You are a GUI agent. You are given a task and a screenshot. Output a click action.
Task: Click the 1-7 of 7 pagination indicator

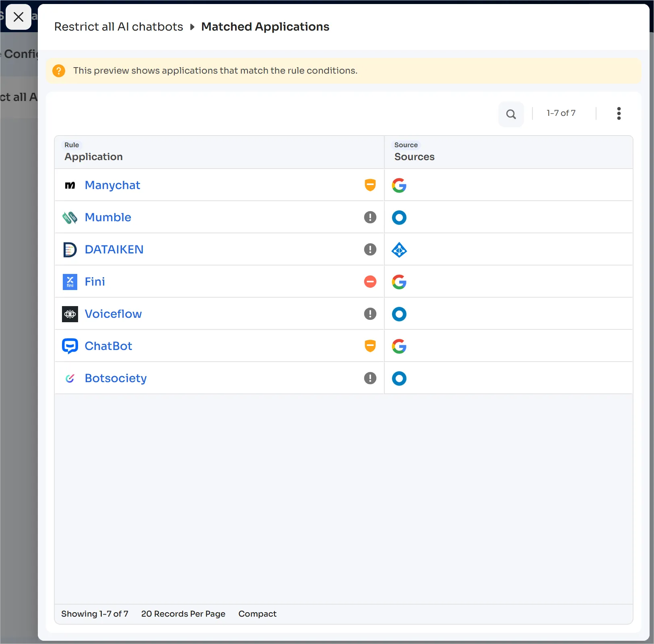(561, 113)
